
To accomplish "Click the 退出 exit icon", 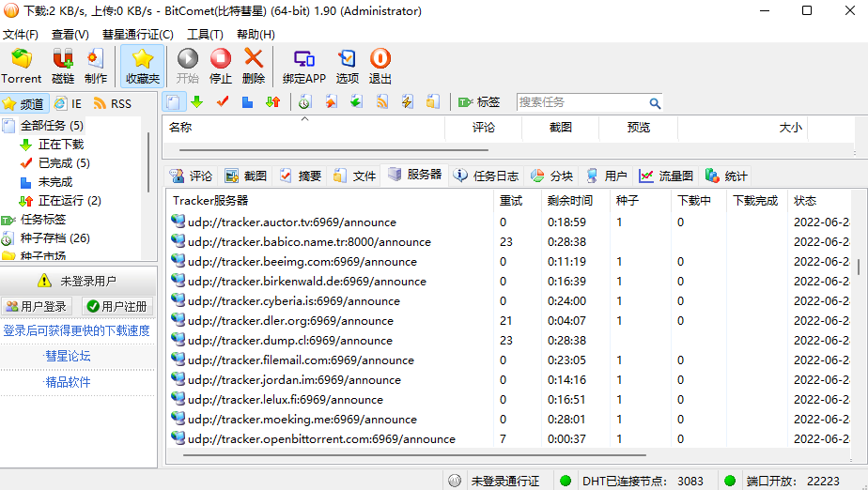I will click(380, 66).
